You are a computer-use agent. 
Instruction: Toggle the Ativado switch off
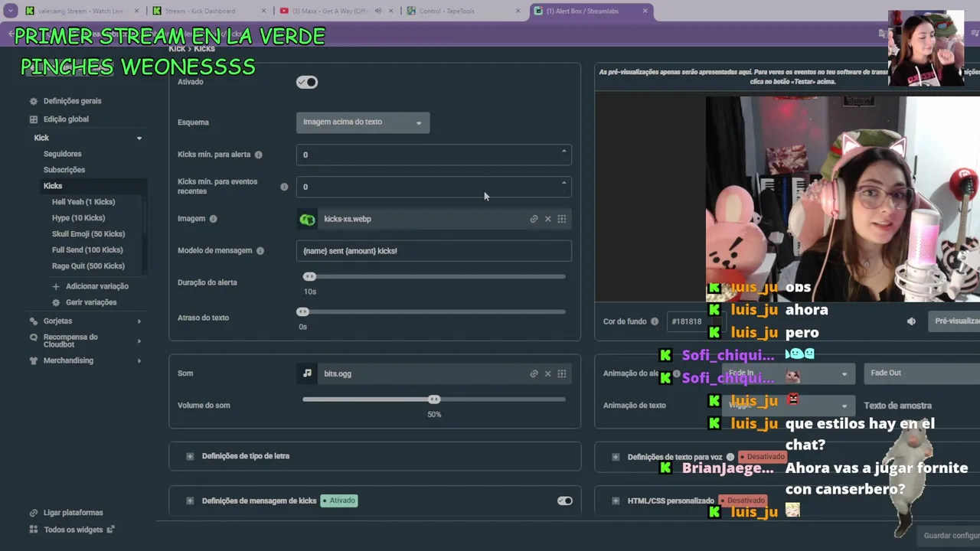[x=307, y=82]
